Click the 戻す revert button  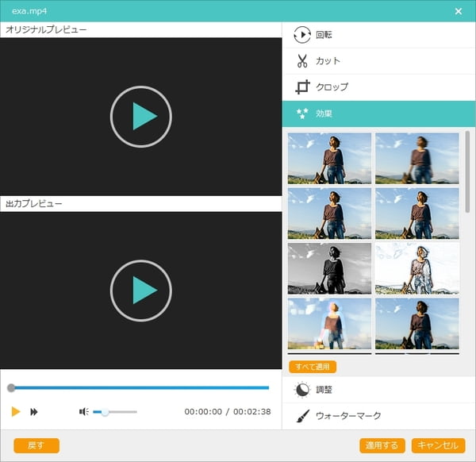(x=36, y=445)
